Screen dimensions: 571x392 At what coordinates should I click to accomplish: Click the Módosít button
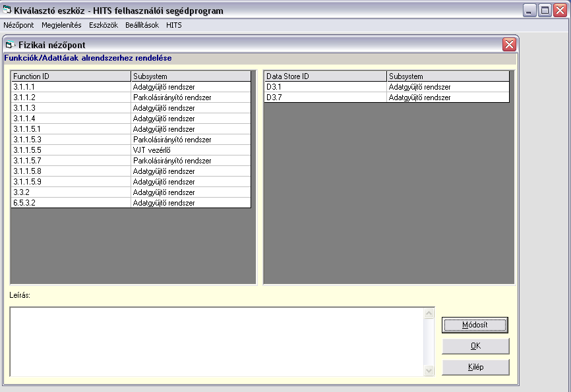pyautogui.click(x=475, y=325)
